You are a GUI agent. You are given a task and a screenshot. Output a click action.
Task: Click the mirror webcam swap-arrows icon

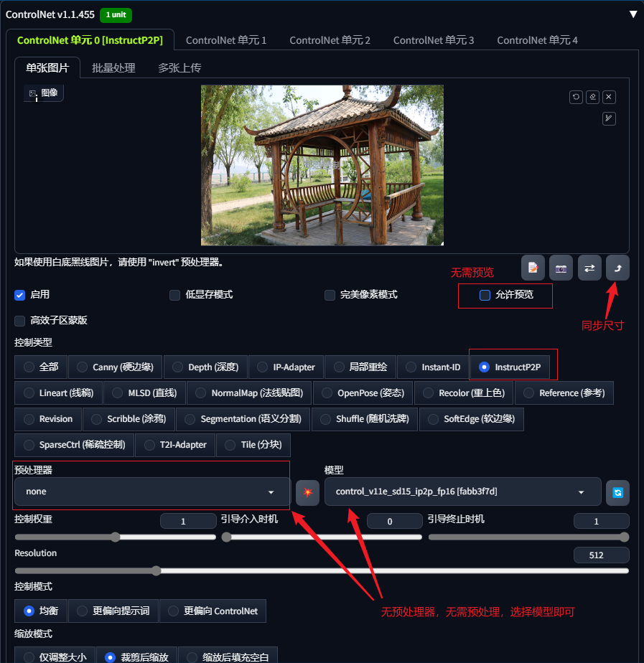[589, 268]
